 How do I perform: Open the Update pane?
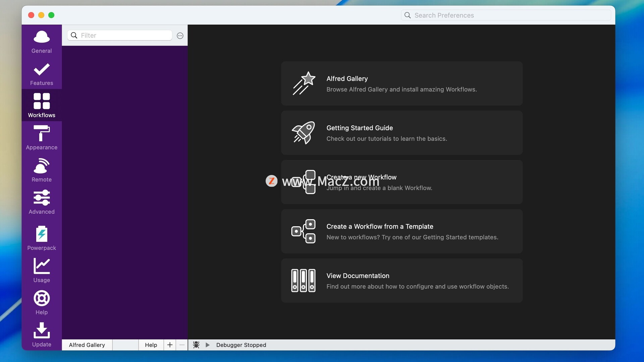[42, 335]
